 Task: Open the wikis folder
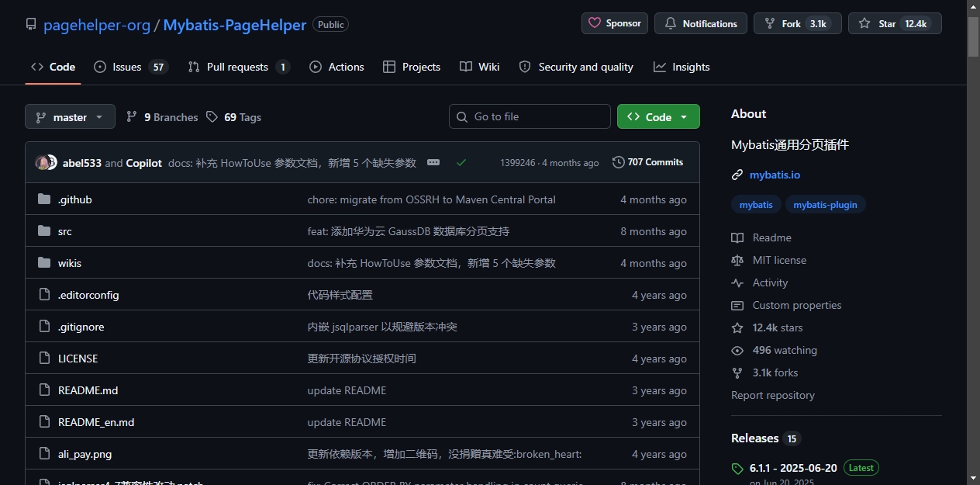pos(70,263)
